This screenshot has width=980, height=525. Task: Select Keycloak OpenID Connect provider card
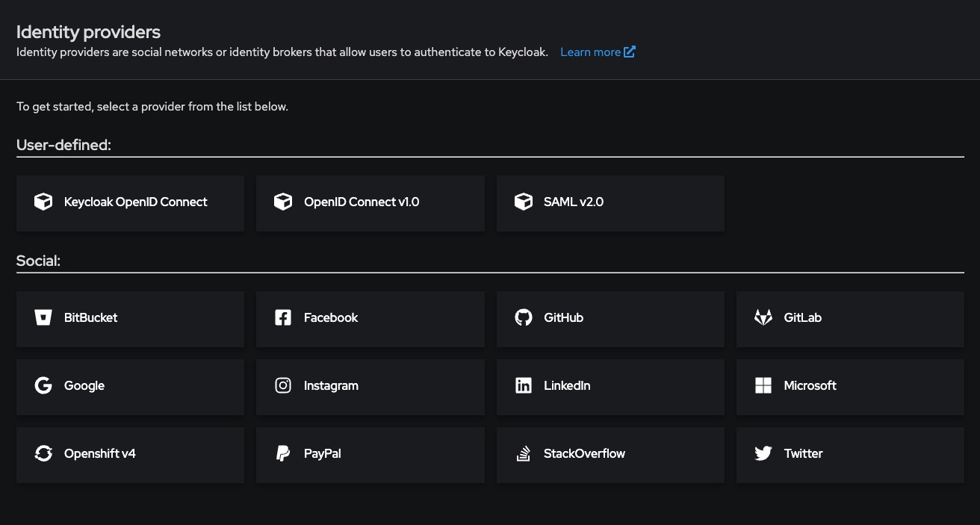coord(130,202)
